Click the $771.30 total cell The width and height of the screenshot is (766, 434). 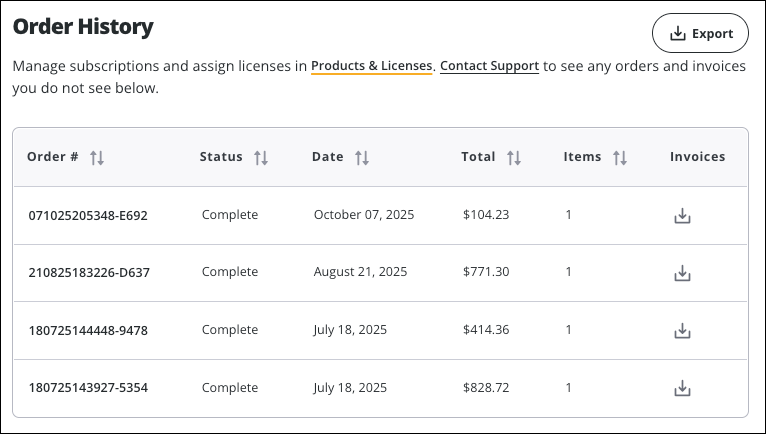[x=486, y=272]
